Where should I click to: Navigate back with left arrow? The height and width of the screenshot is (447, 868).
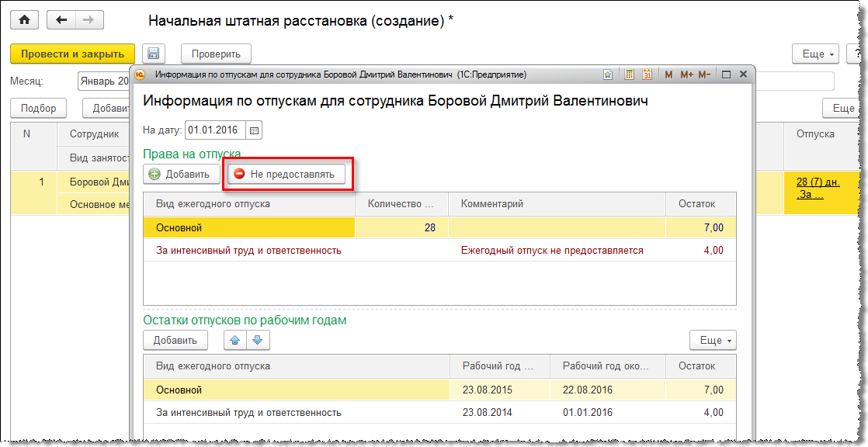(x=61, y=20)
